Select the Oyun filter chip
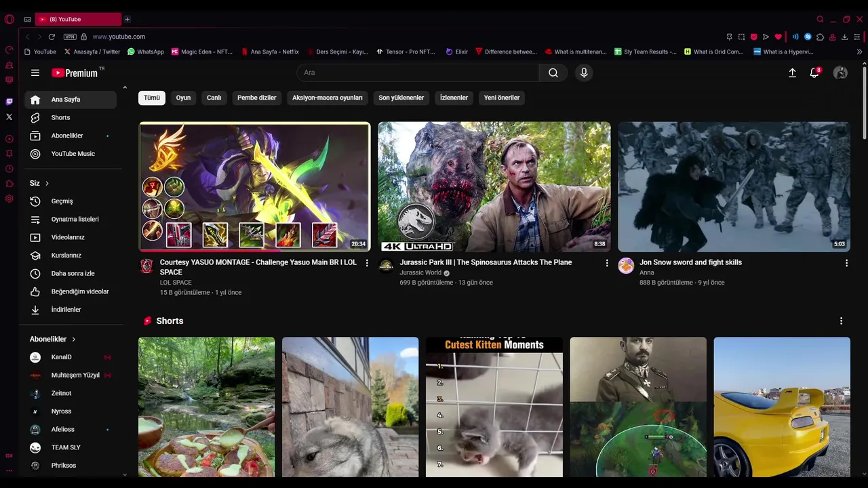The image size is (868, 488). (x=183, y=98)
